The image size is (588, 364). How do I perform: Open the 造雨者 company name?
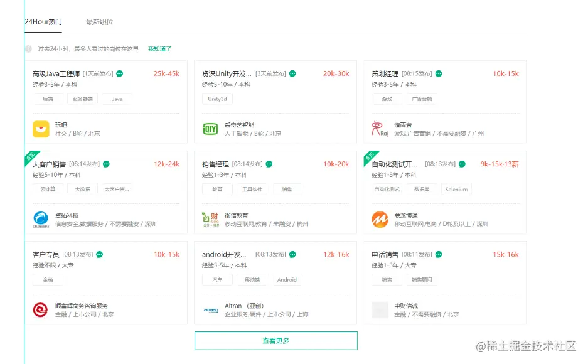coord(403,125)
